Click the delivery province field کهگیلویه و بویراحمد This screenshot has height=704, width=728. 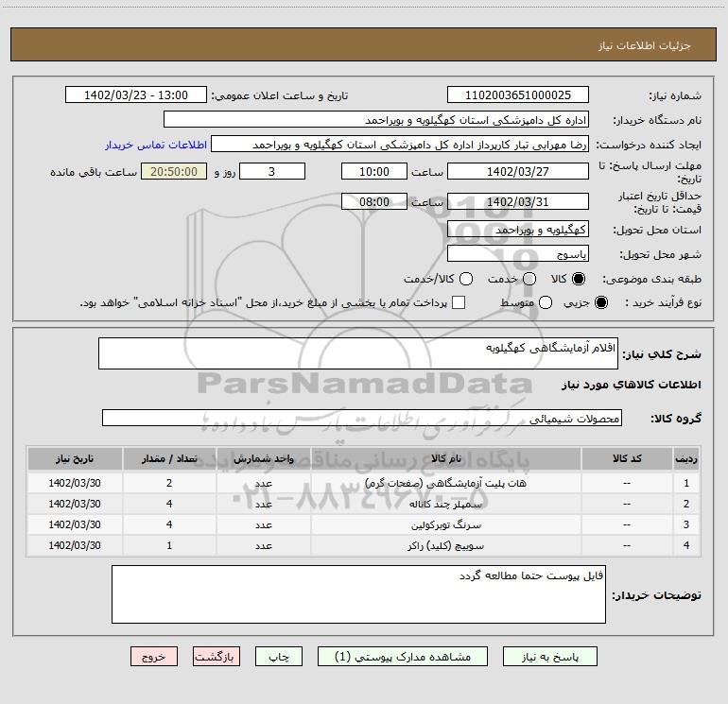(x=518, y=229)
